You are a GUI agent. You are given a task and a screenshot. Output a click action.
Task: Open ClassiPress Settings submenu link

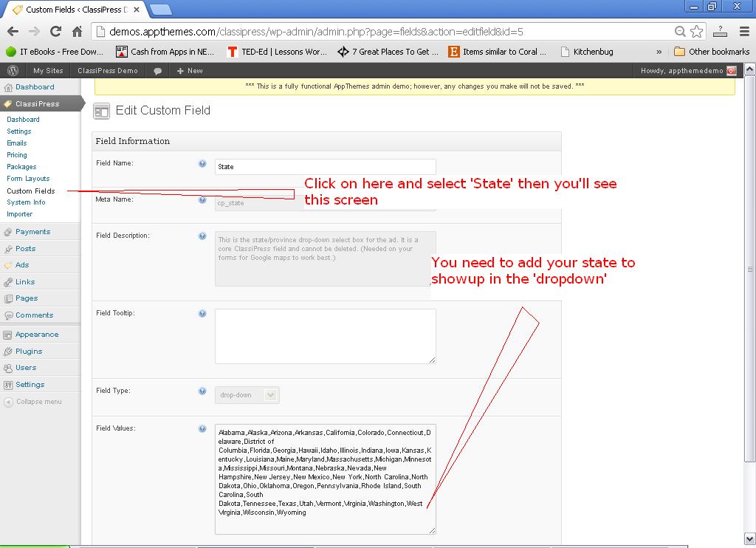[18, 131]
